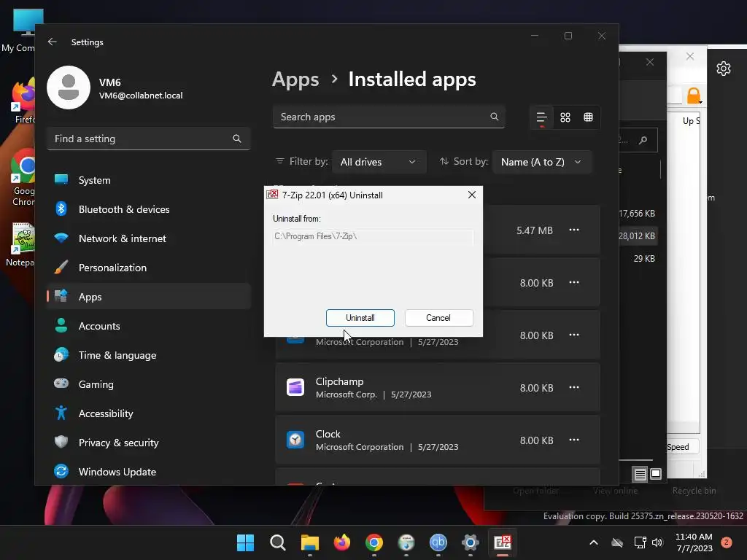747x560 pixels.
Task: Click the settings gear in the background window
Action: 724,69
